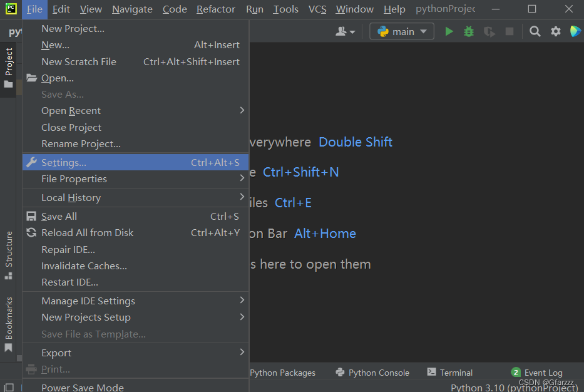This screenshot has width=584, height=392.
Task: Open the Event Log panel
Action: point(536,373)
